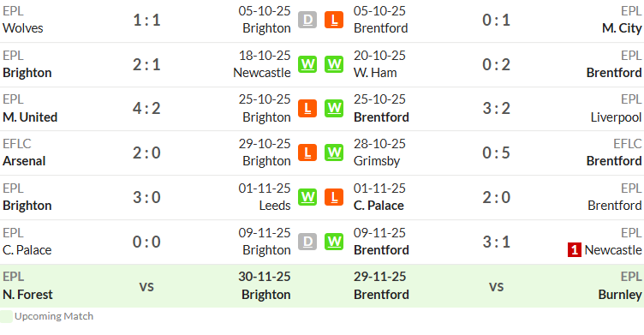Click the green W badge beside W. Ham
Screen dimensions: 644x335
(x=334, y=64)
